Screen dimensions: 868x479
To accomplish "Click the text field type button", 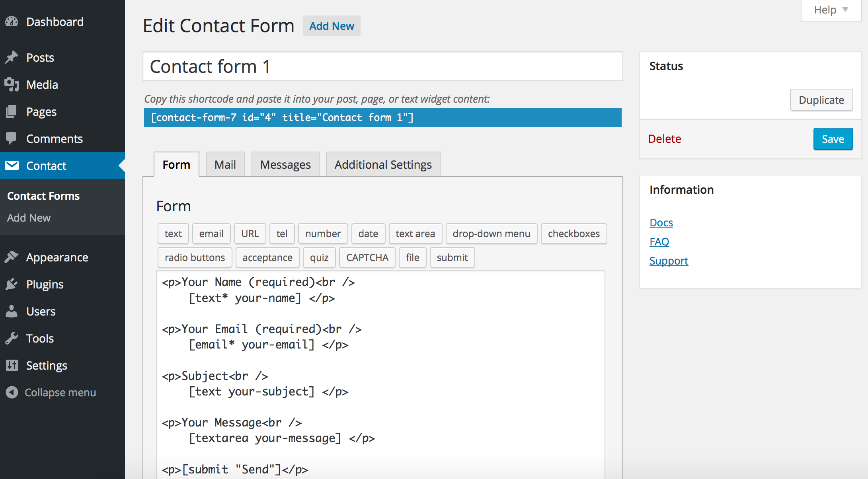I will point(172,233).
